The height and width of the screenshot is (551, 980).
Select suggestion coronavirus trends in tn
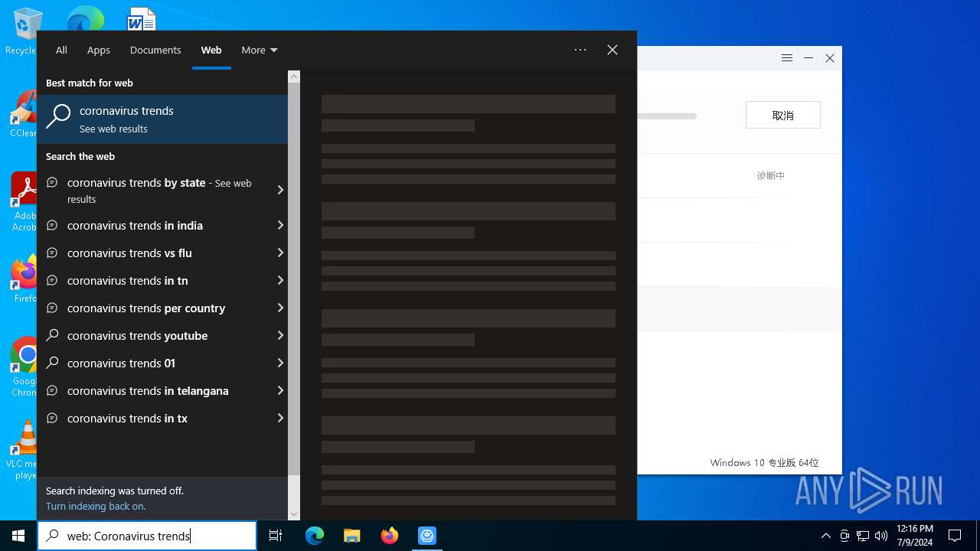click(x=155, y=280)
